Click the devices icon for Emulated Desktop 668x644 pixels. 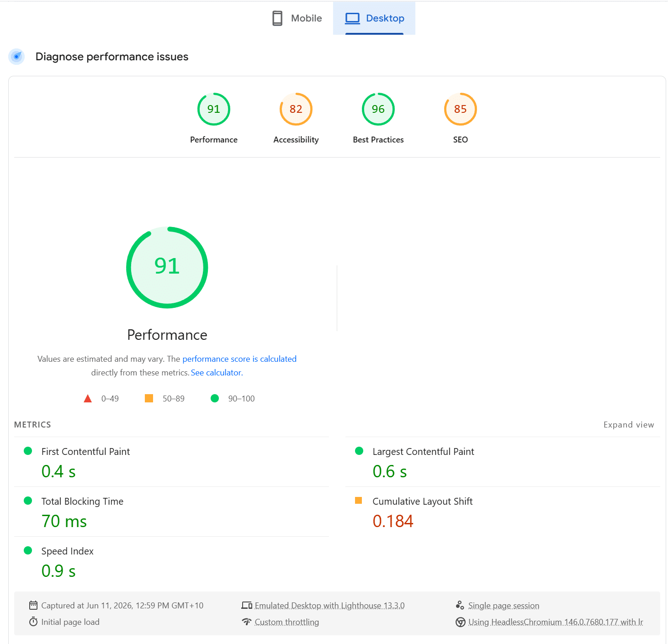pos(247,606)
